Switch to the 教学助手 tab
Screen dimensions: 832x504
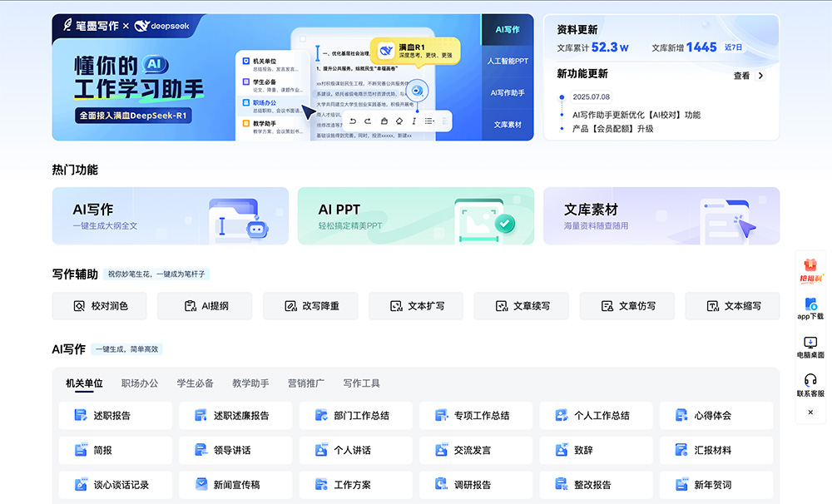click(x=250, y=383)
